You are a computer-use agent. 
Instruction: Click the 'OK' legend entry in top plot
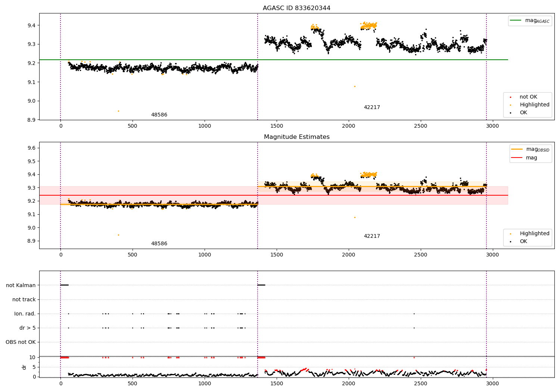click(519, 113)
